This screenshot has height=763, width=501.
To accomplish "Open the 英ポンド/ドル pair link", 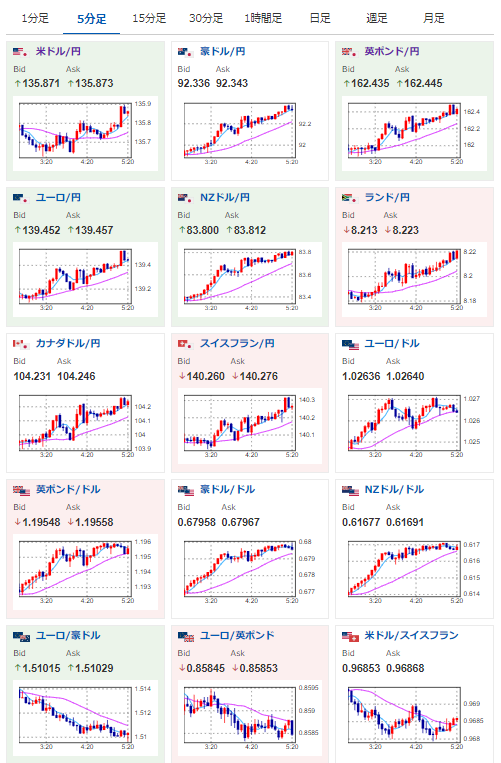I will [x=68, y=490].
